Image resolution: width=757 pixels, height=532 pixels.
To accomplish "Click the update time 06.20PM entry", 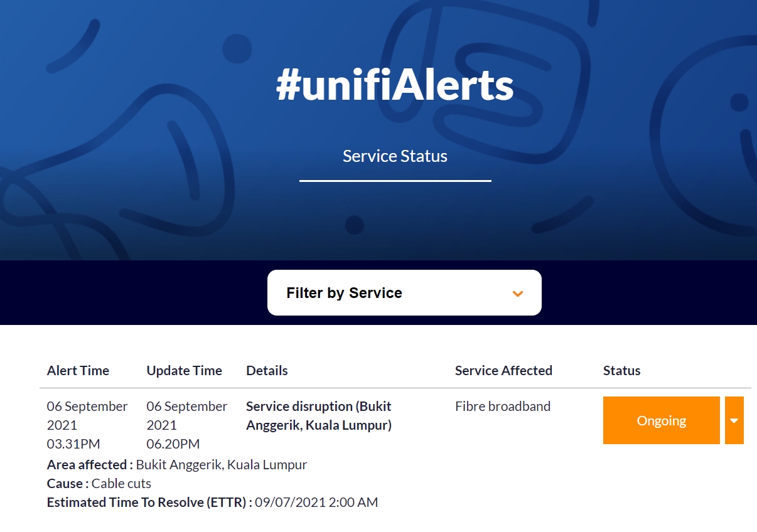I will (173, 444).
